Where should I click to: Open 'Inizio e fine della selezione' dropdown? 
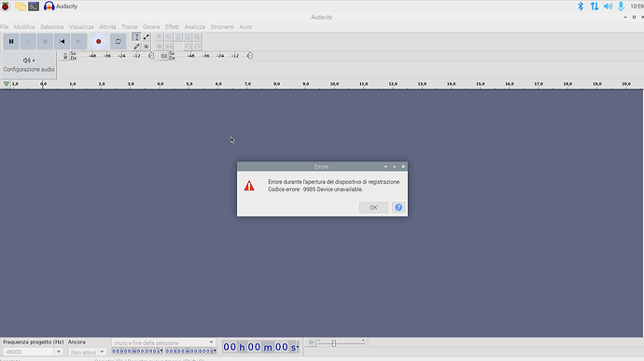click(x=164, y=342)
